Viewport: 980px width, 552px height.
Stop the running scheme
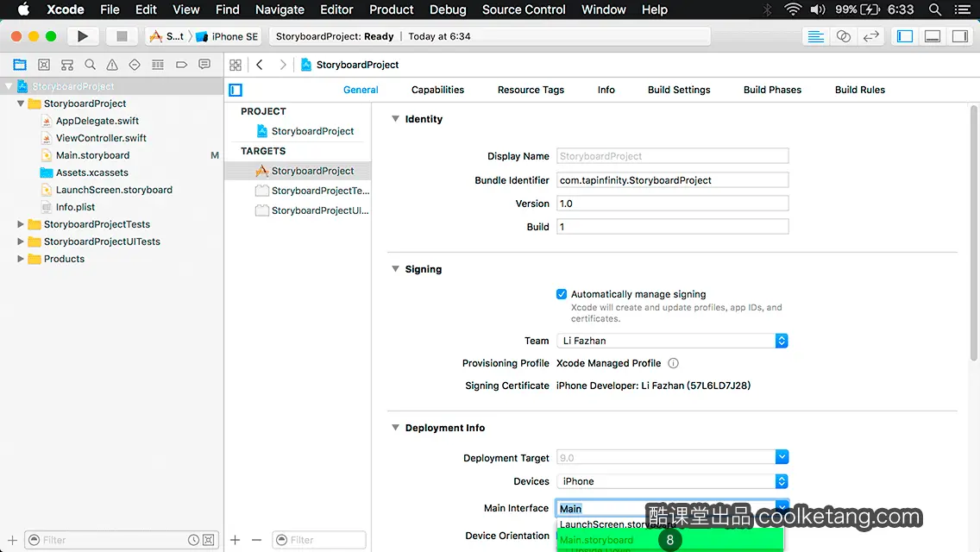[122, 36]
